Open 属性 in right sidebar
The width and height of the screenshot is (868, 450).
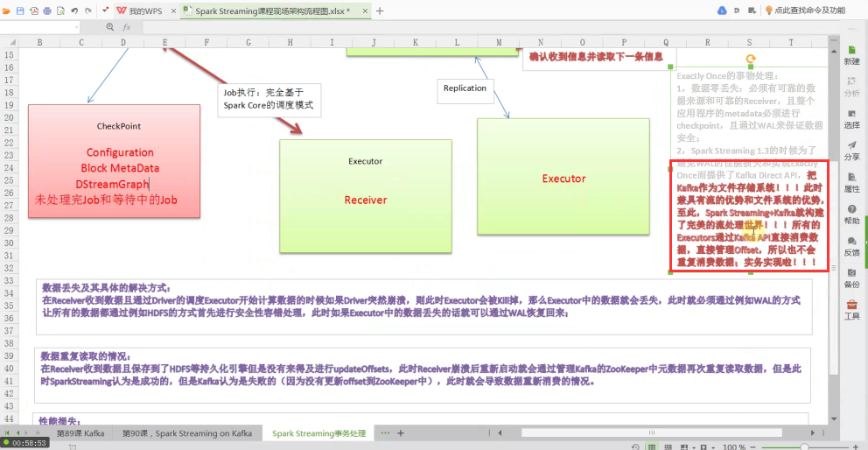coord(852,182)
